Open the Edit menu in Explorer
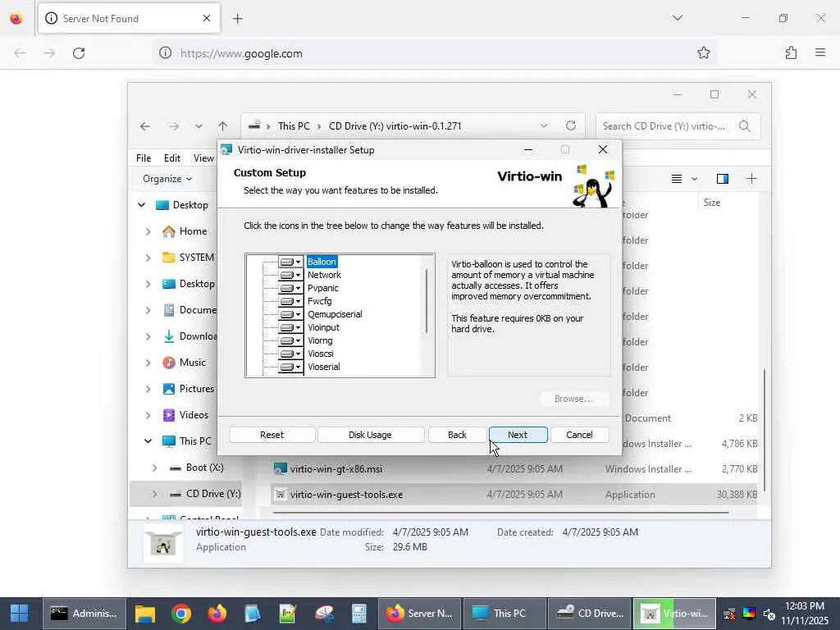Image resolution: width=840 pixels, height=630 pixels. point(172,158)
